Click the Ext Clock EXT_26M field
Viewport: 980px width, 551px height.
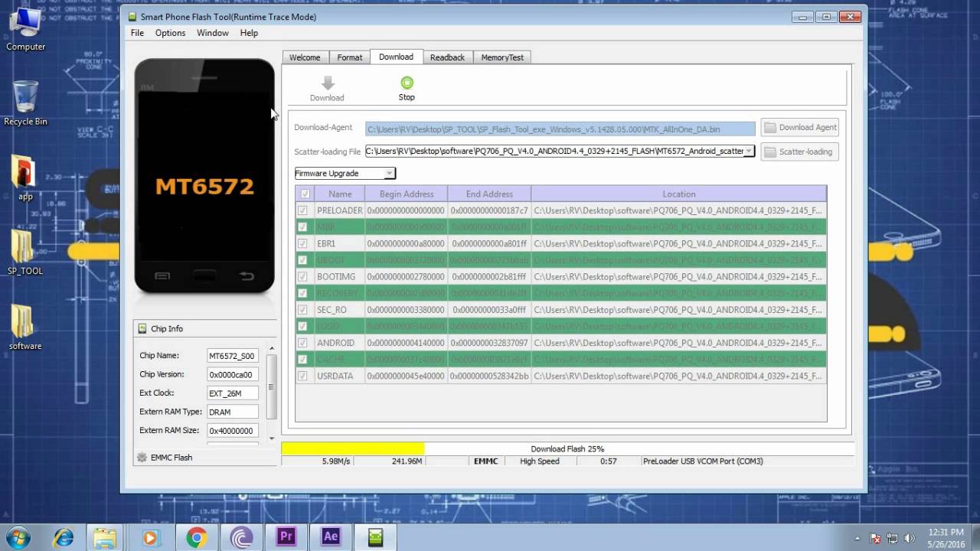(x=233, y=393)
